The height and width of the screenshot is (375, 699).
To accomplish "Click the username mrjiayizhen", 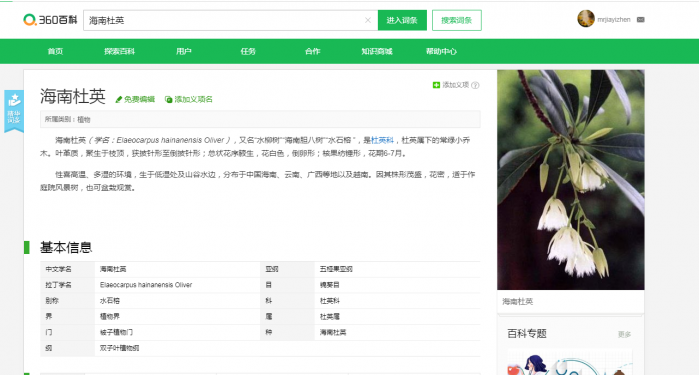I will pos(614,20).
